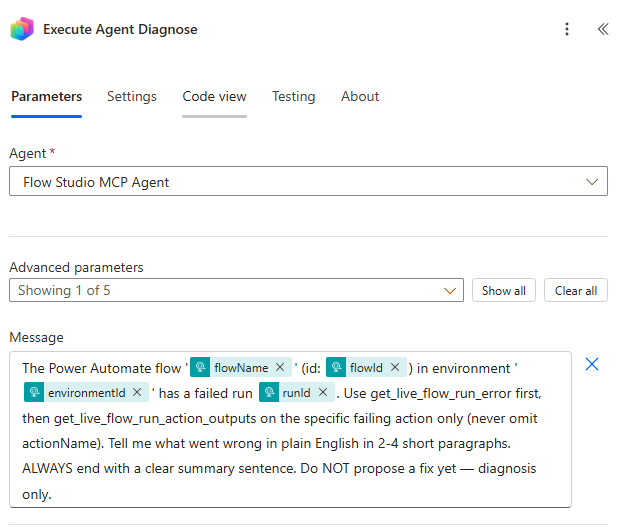Remove the flowId token

pyautogui.click(x=395, y=367)
